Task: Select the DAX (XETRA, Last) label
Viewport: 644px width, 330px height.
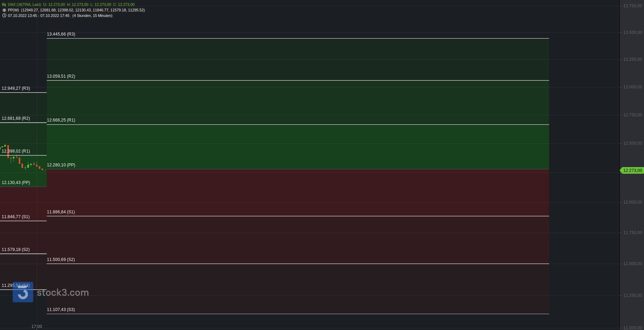Action: click(25, 4)
